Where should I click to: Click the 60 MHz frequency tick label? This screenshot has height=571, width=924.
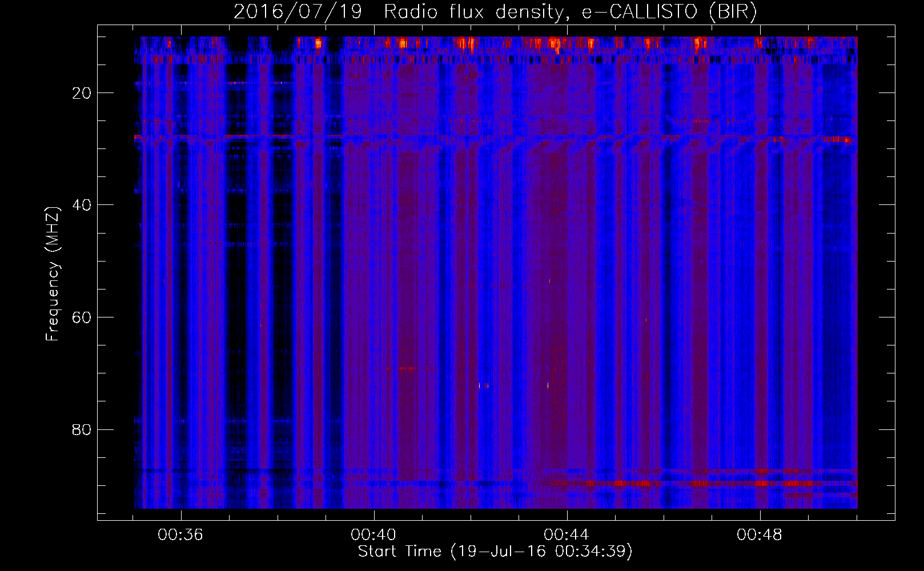pos(82,317)
